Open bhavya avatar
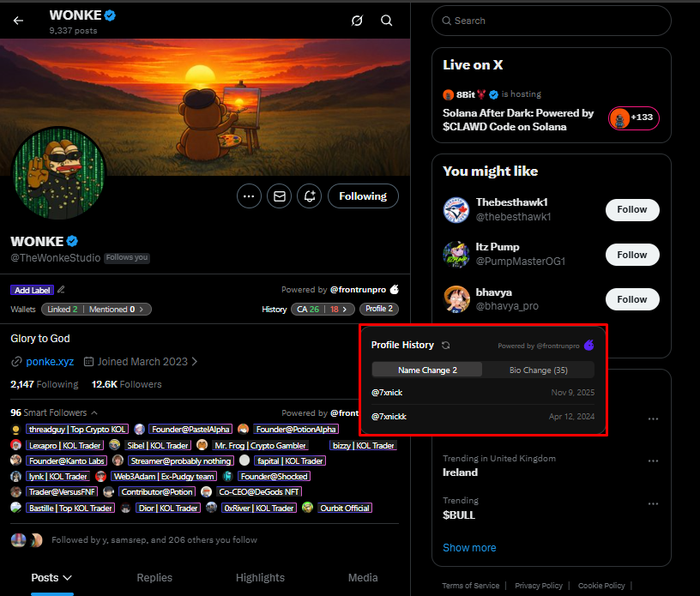This screenshot has height=596, width=700. [x=456, y=299]
